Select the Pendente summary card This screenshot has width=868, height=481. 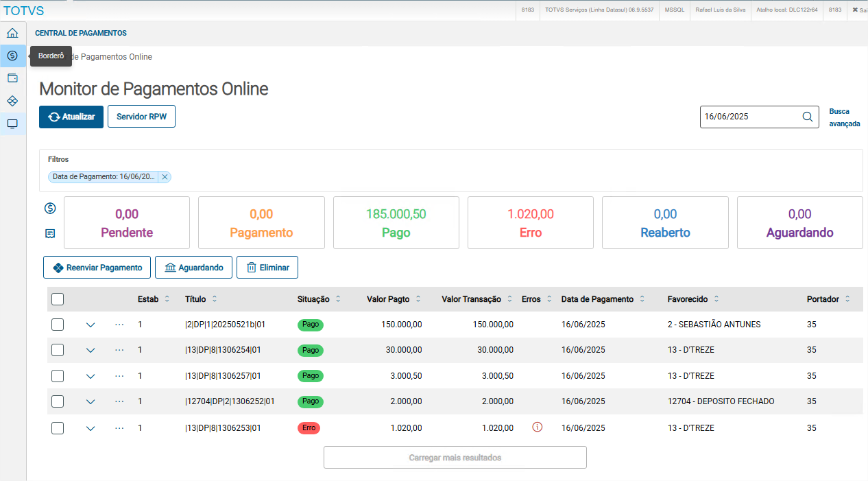(127, 222)
